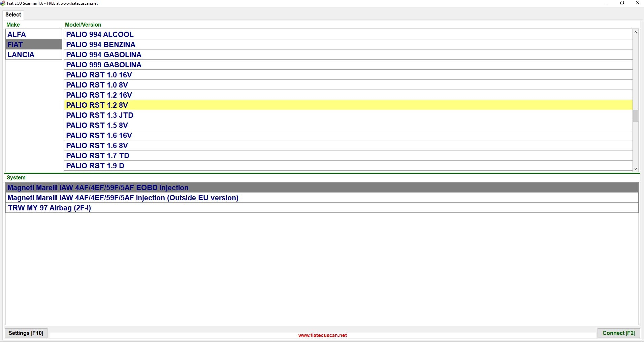
Task: Click the model list scroll down arrow
Action: (x=636, y=169)
